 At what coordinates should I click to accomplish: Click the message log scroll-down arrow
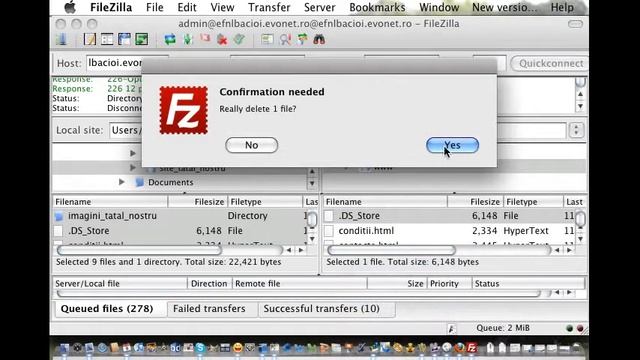(x=580, y=107)
